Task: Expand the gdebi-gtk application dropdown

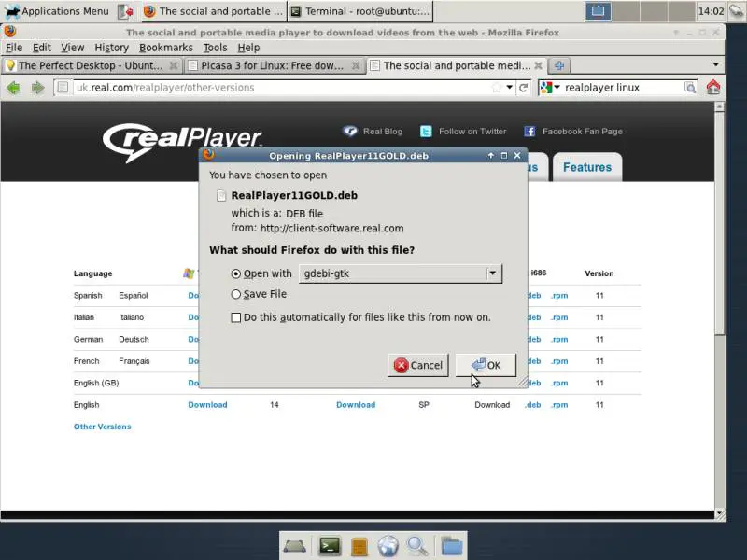Action: (492, 273)
